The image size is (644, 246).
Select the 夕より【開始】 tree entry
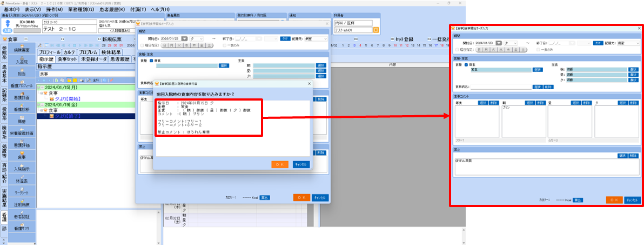coord(68,99)
